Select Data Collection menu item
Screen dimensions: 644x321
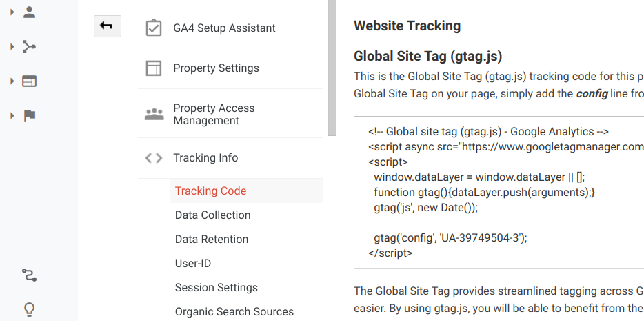pyautogui.click(x=213, y=215)
